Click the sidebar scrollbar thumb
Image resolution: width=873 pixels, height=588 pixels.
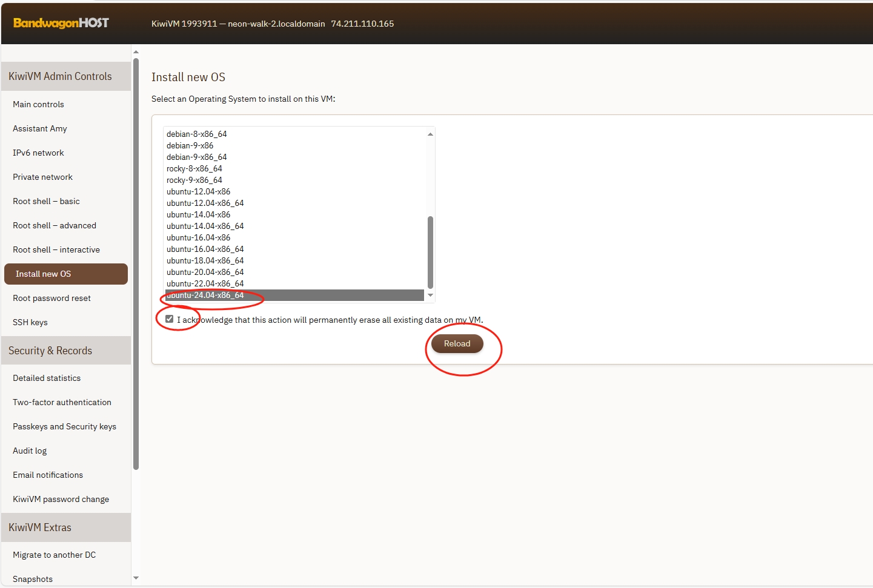[136, 264]
